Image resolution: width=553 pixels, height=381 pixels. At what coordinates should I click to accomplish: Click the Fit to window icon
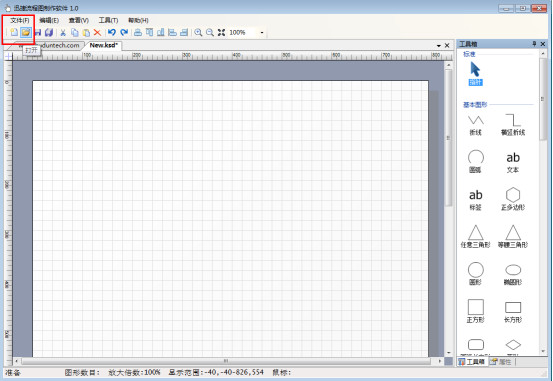221,32
